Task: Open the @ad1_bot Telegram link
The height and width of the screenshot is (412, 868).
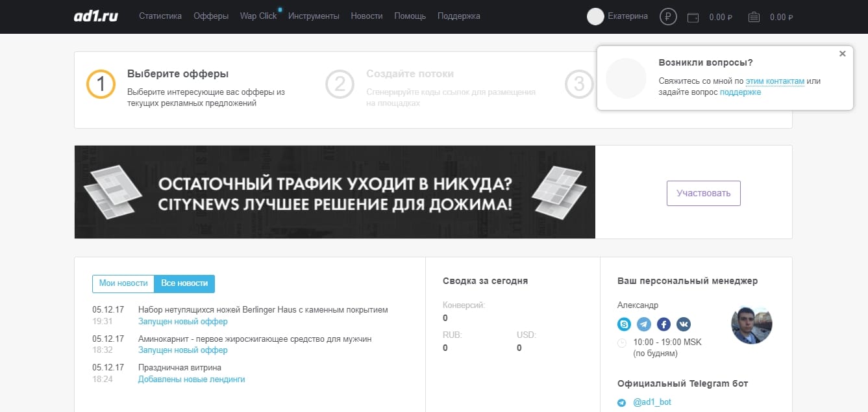Action: (x=652, y=402)
